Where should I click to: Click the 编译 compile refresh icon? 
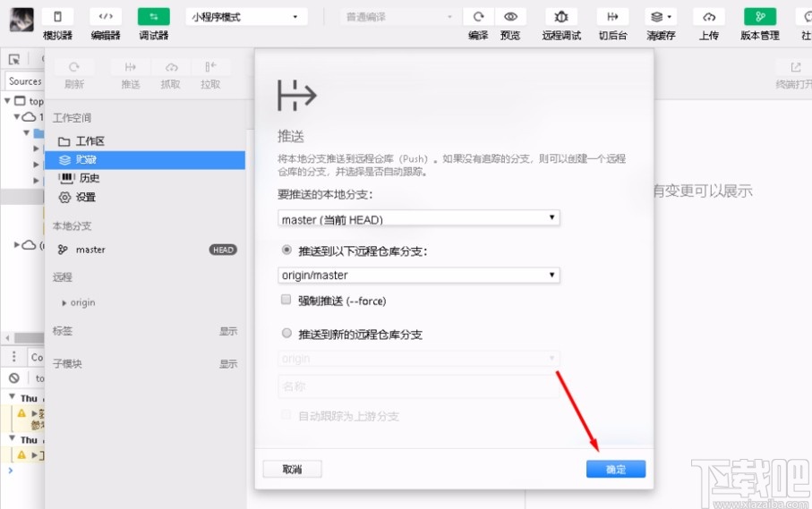click(x=478, y=17)
